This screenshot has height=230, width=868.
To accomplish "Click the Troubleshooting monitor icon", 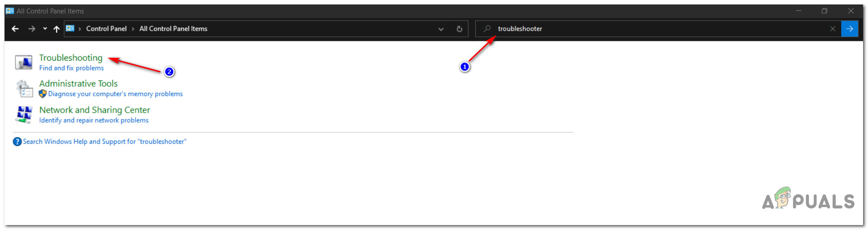I will tap(24, 62).
